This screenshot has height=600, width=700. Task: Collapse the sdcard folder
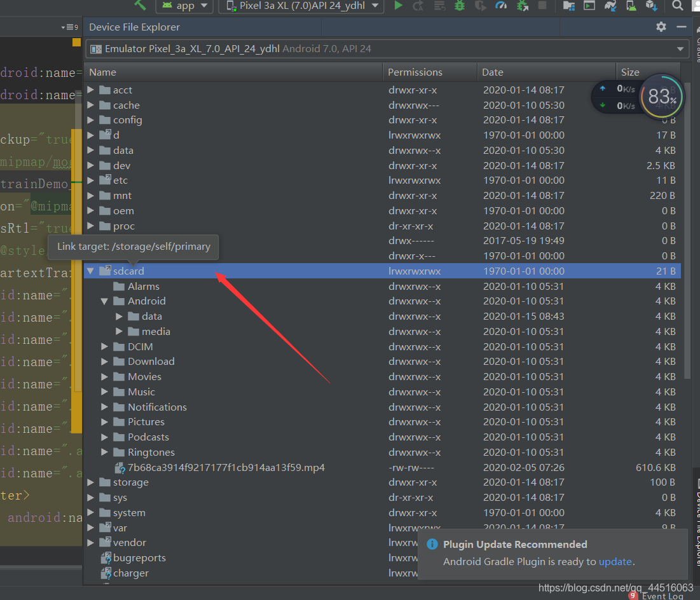[91, 271]
